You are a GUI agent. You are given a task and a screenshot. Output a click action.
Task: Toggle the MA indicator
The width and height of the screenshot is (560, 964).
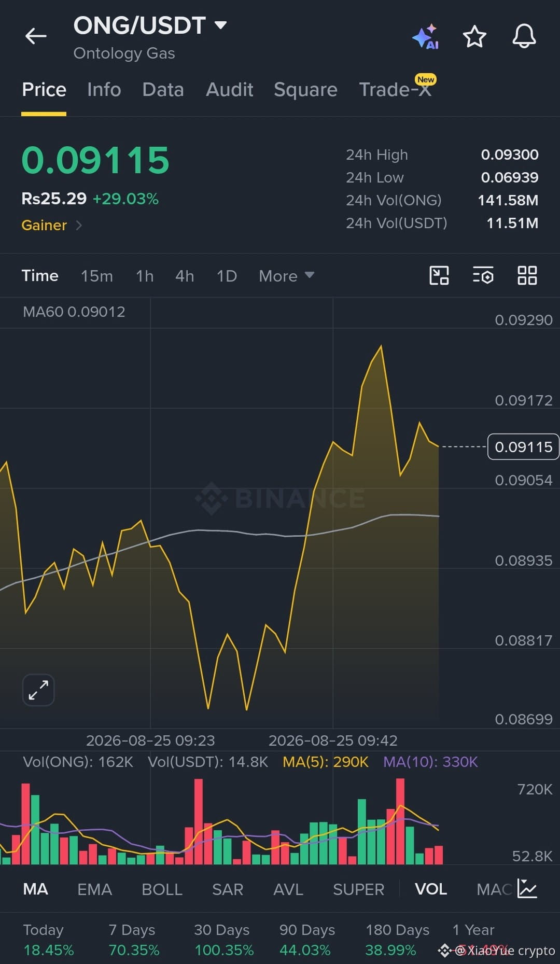tap(36, 889)
